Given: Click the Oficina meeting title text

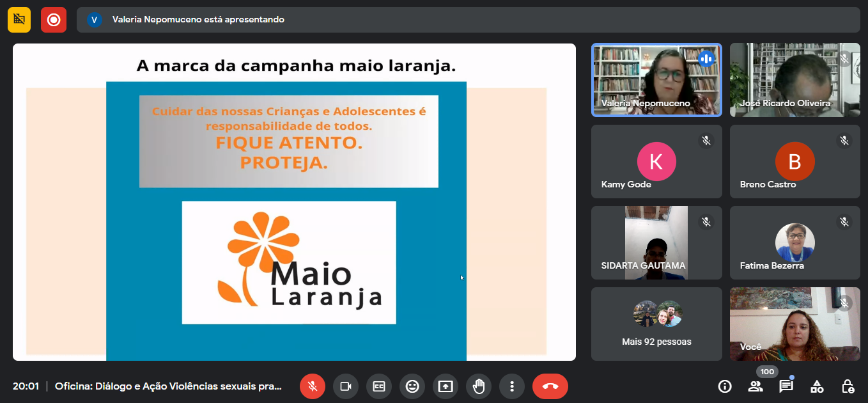Looking at the screenshot, I should click(x=168, y=386).
